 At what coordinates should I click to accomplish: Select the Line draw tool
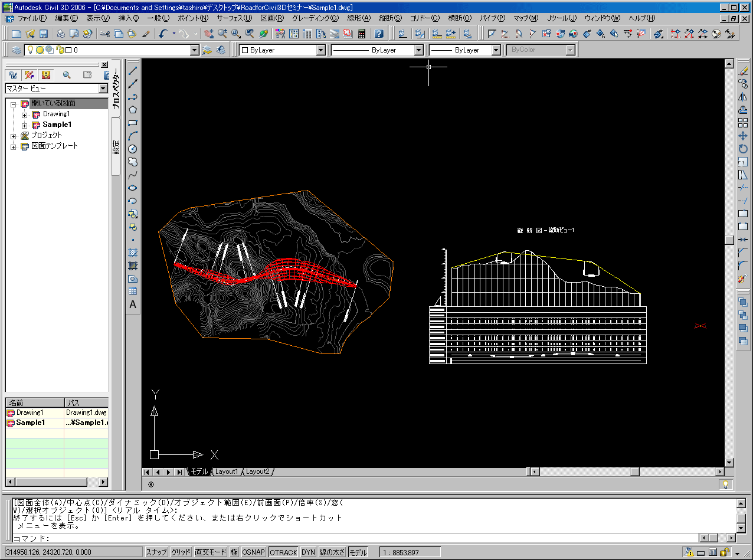tap(133, 71)
